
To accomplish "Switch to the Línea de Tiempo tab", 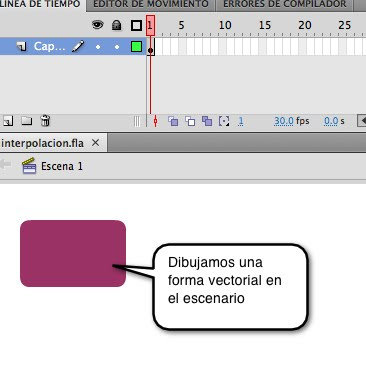I will point(42,5).
